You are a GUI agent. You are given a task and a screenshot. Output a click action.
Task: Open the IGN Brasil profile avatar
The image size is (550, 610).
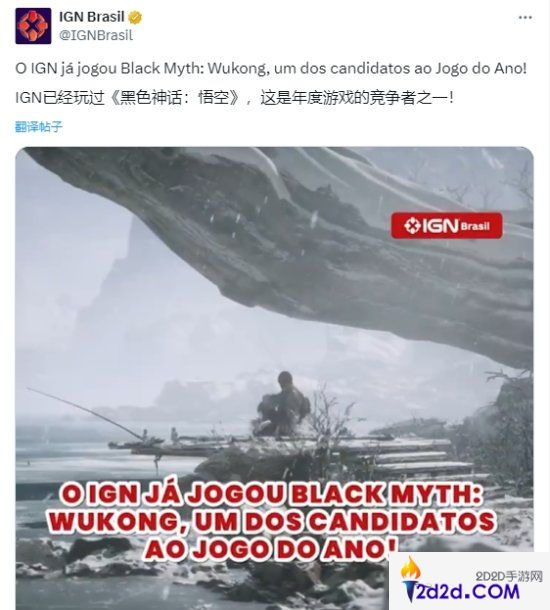pos(33,26)
